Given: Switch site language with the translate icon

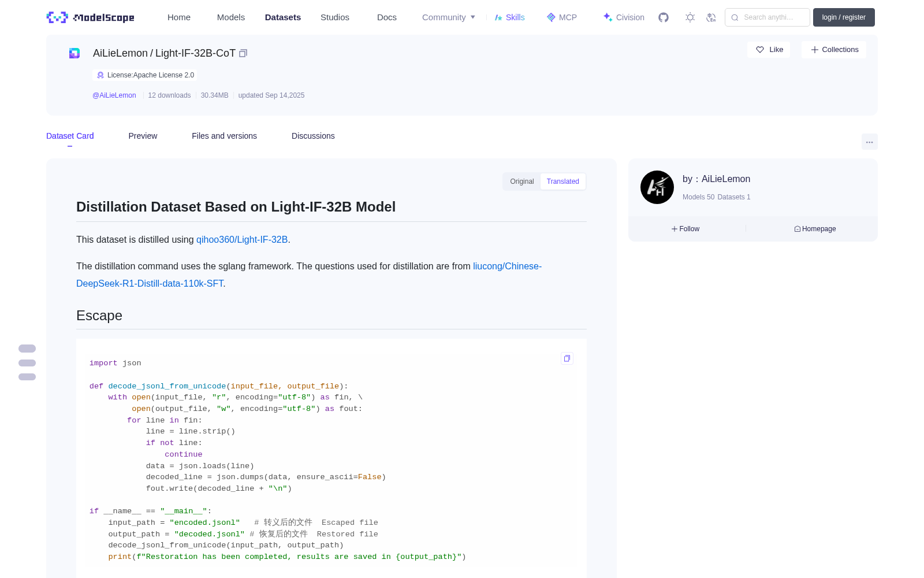Looking at the screenshot, I should [x=711, y=17].
